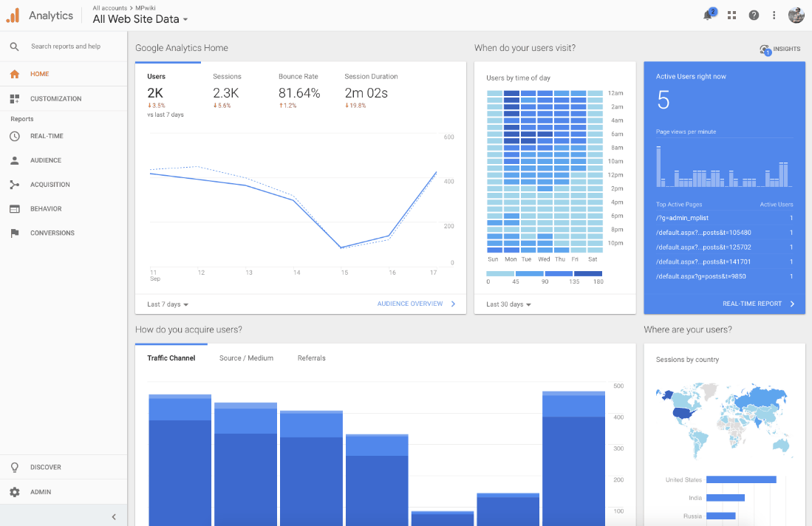
Task: Open the Google apps grid
Action: (x=731, y=16)
